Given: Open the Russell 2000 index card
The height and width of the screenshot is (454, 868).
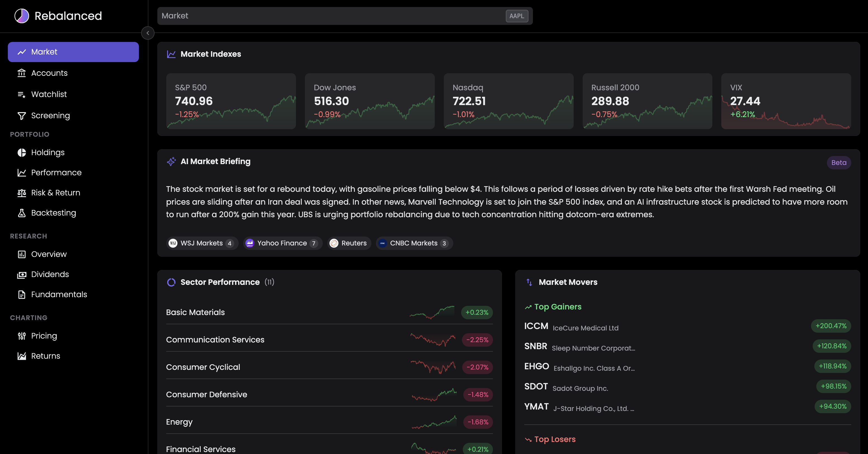Looking at the screenshot, I should pos(647,101).
